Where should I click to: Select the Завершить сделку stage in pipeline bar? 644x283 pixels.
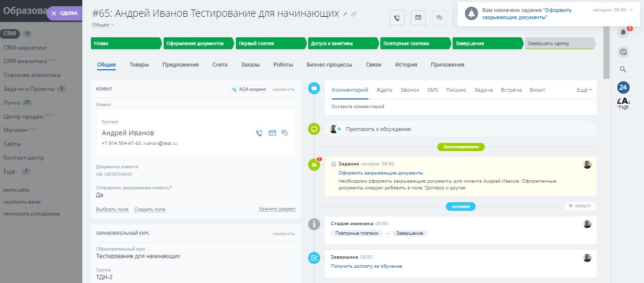click(x=559, y=44)
